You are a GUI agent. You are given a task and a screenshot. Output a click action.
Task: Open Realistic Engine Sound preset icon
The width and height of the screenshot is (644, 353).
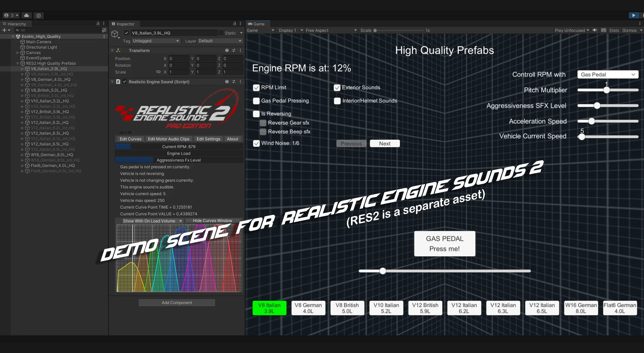234,82
